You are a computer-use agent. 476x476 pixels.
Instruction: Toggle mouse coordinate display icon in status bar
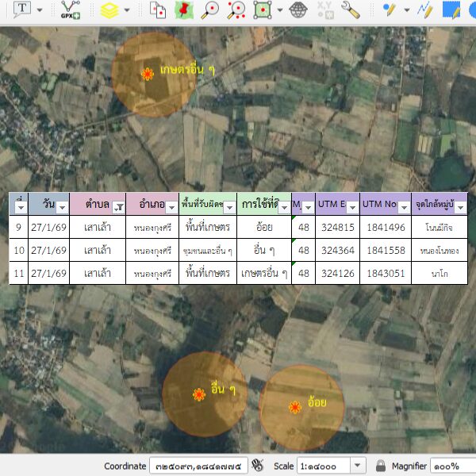coord(257,466)
